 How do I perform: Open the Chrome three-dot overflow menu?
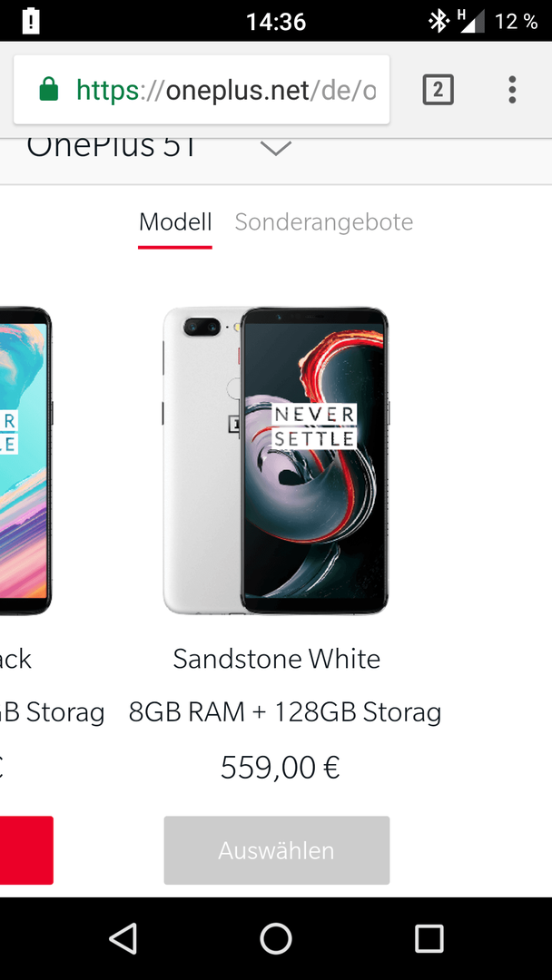tap(512, 89)
